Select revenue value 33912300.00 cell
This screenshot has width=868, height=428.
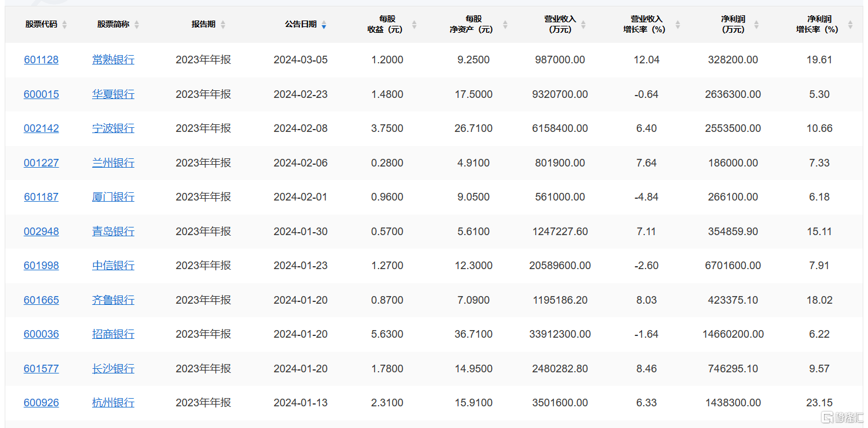(560, 334)
